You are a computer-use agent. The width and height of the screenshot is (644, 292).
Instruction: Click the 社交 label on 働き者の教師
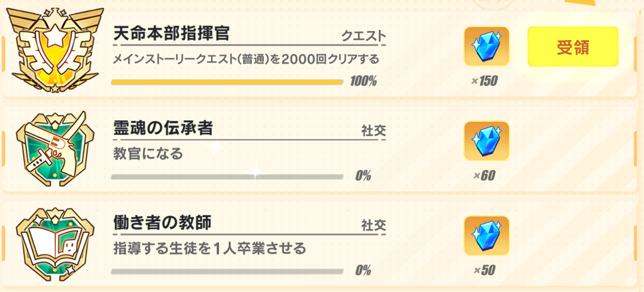[x=374, y=225]
